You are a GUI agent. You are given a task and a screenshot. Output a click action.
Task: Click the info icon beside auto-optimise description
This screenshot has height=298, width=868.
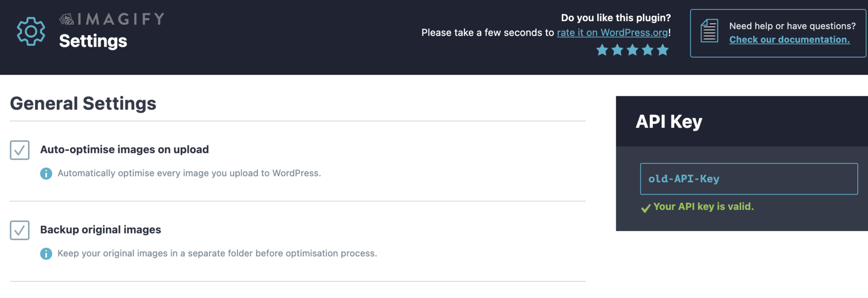(45, 173)
